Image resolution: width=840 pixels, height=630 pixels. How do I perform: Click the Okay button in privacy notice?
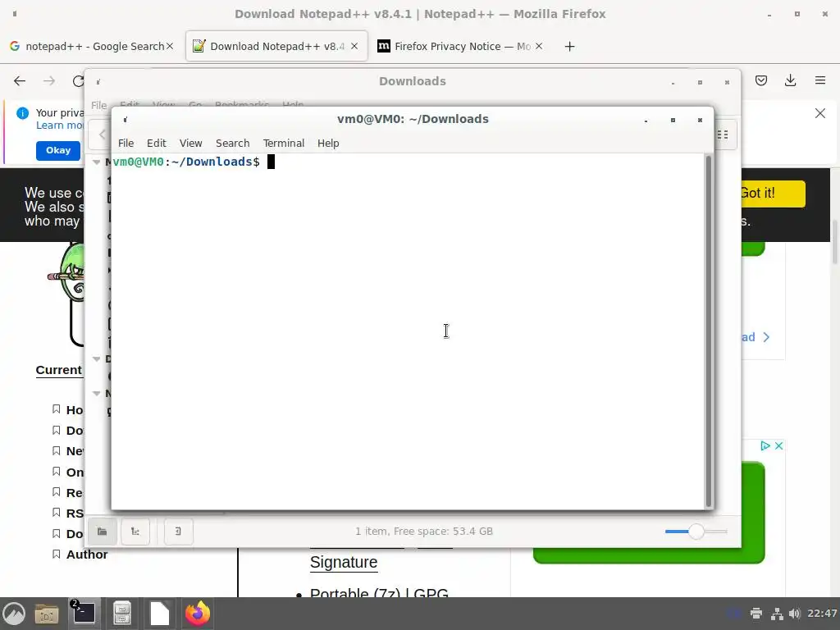point(58,151)
